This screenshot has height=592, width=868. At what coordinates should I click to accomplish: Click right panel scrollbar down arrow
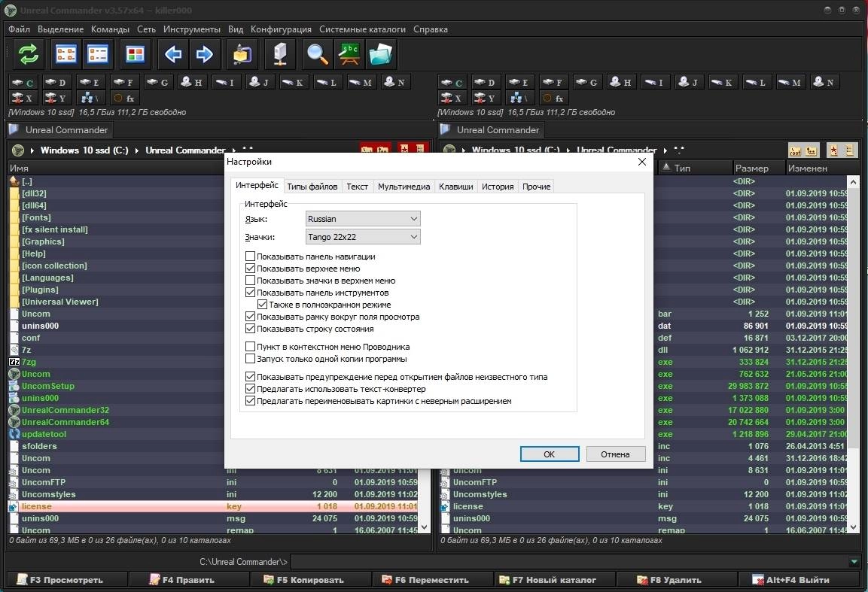tap(853, 527)
